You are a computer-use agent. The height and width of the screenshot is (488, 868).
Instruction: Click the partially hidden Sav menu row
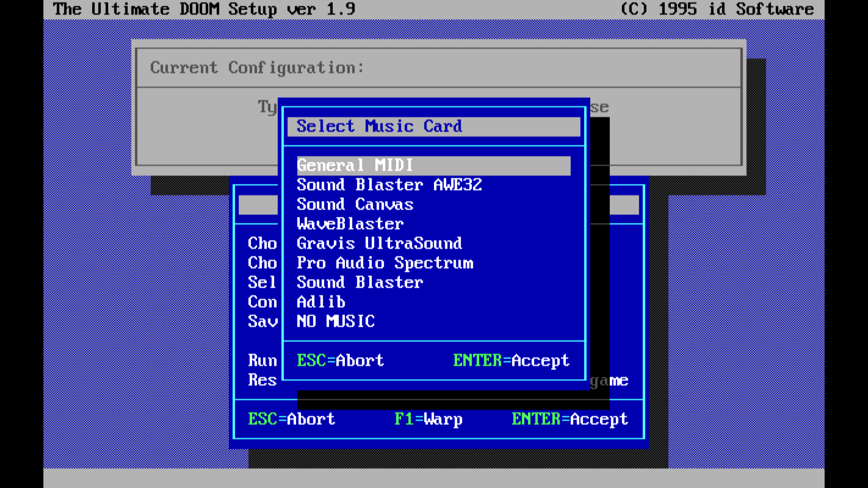[262, 321]
